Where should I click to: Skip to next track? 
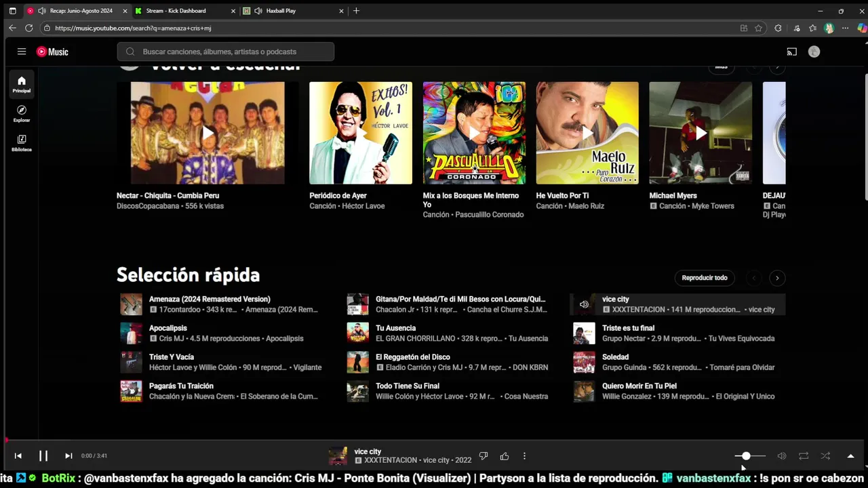coord(68,456)
